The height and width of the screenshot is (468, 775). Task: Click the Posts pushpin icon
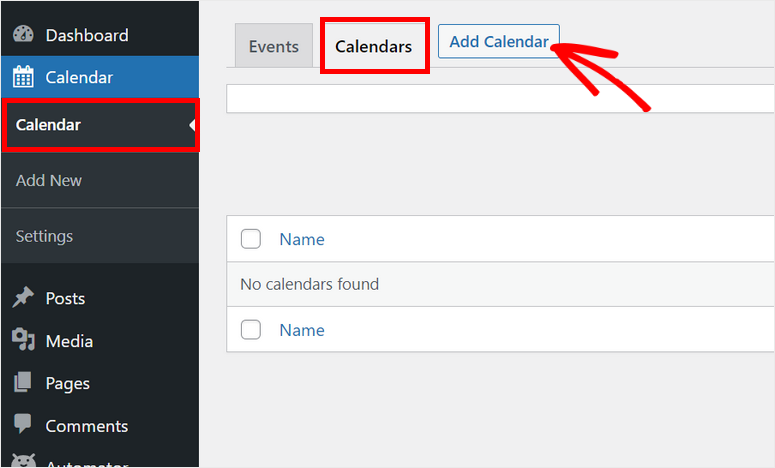click(x=24, y=298)
